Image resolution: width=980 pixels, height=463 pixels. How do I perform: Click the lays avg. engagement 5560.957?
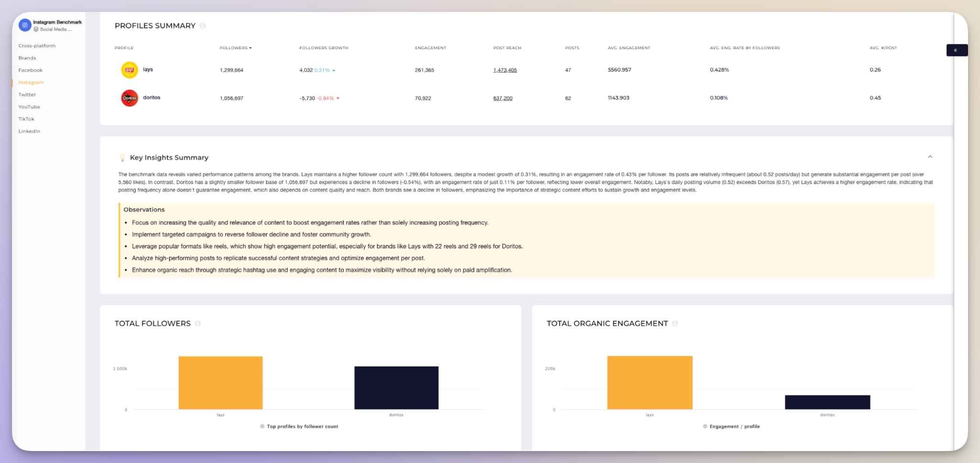coord(619,70)
